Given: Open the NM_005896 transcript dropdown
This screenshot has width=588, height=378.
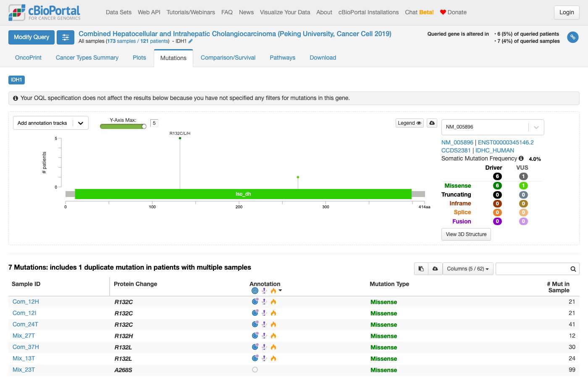Looking at the screenshot, I should pyautogui.click(x=493, y=127).
